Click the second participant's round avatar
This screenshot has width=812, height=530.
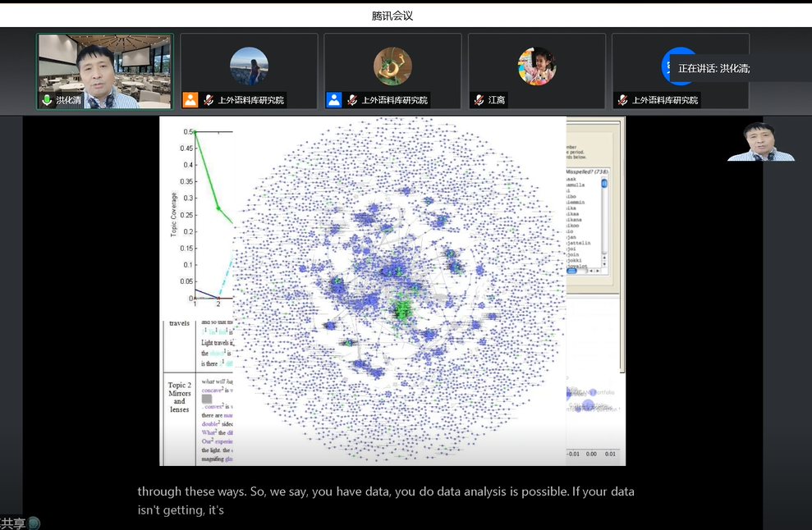point(249,66)
